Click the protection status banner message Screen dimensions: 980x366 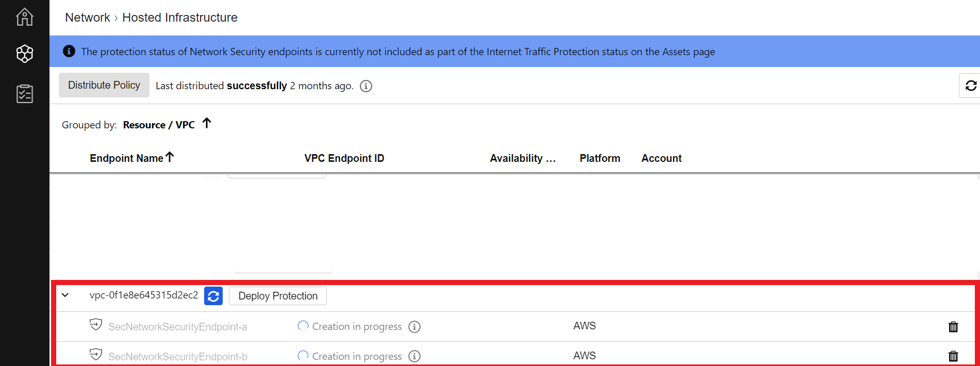point(398,52)
